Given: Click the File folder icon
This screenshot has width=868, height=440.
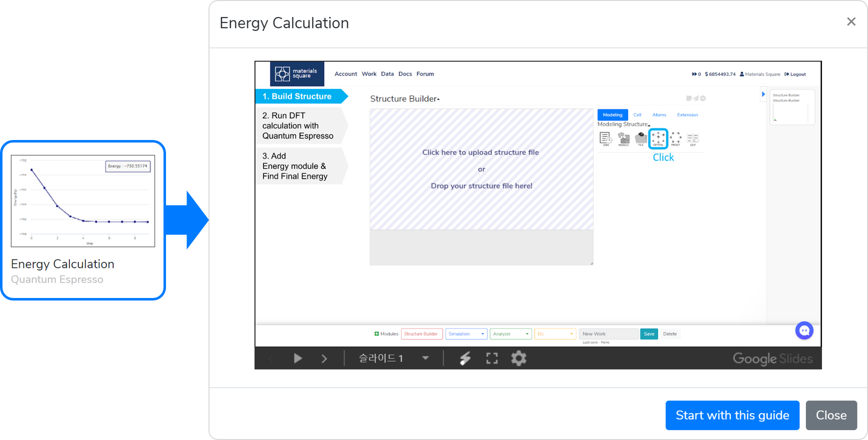Looking at the screenshot, I should tap(640, 138).
